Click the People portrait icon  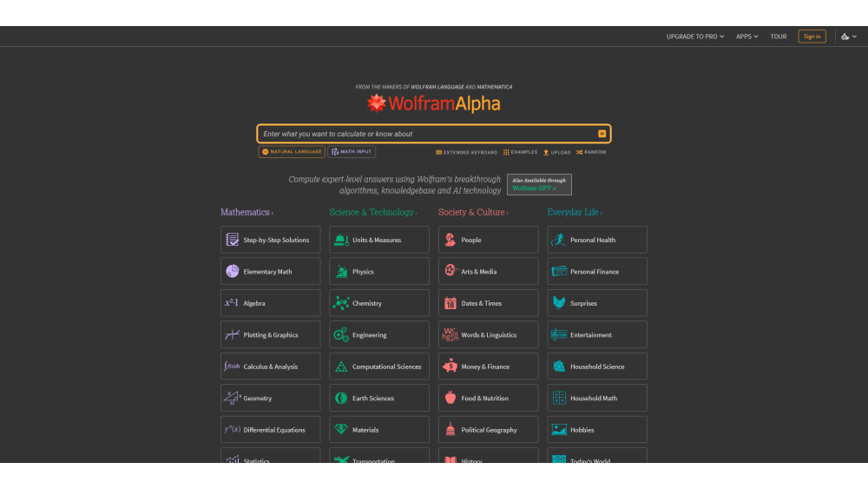coord(450,240)
